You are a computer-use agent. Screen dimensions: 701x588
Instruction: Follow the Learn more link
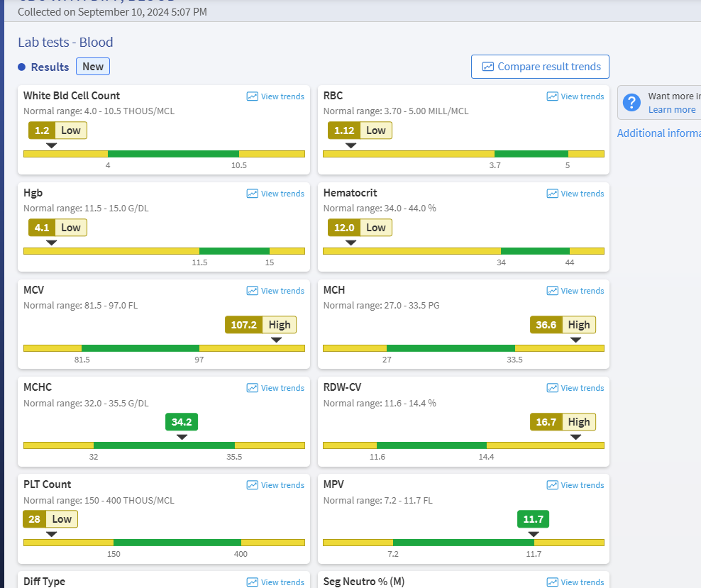(671, 110)
